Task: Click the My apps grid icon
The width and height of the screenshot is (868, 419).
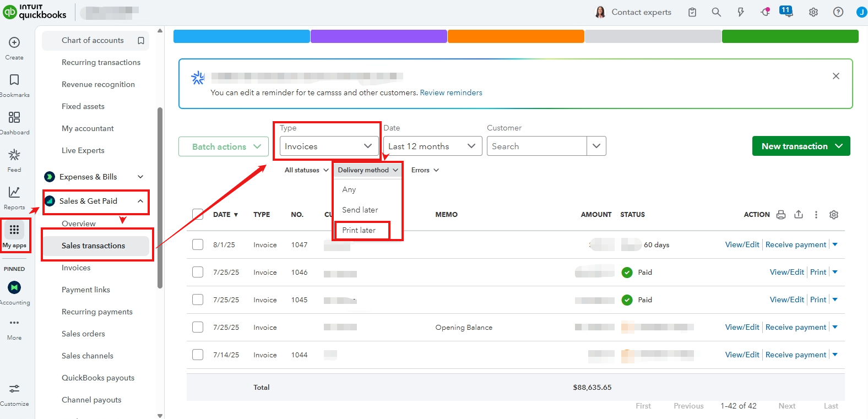Action: pyautogui.click(x=14, y=230)
